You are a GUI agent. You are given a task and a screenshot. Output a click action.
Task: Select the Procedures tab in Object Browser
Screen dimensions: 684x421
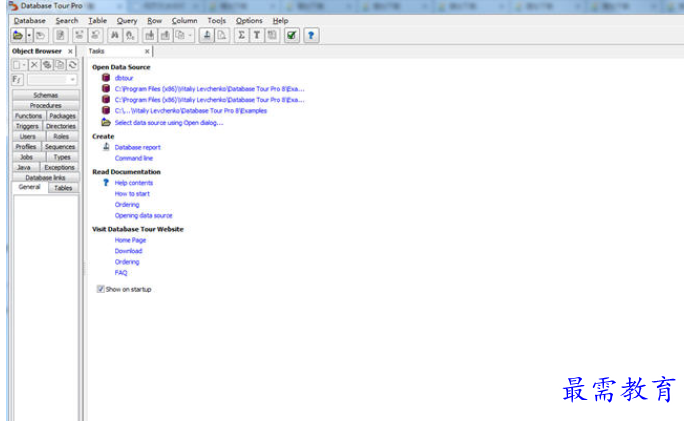46,106
